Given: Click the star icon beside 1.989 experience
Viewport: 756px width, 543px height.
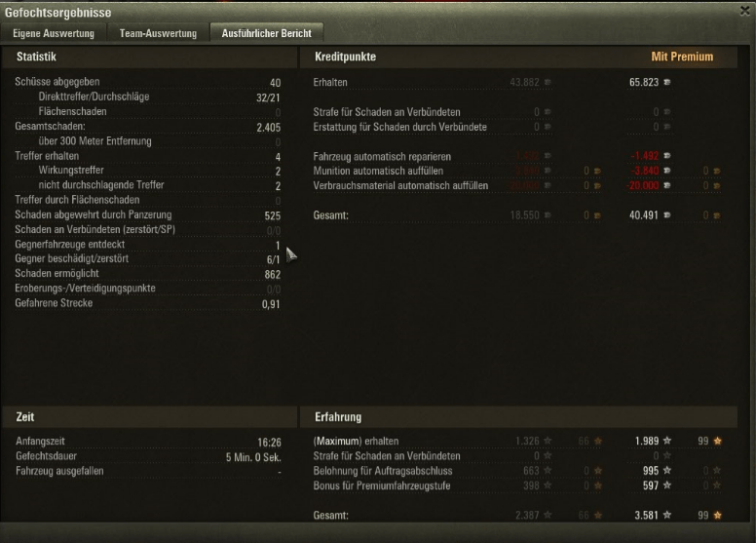Looking at the screenshot, I should pos(667,441).
